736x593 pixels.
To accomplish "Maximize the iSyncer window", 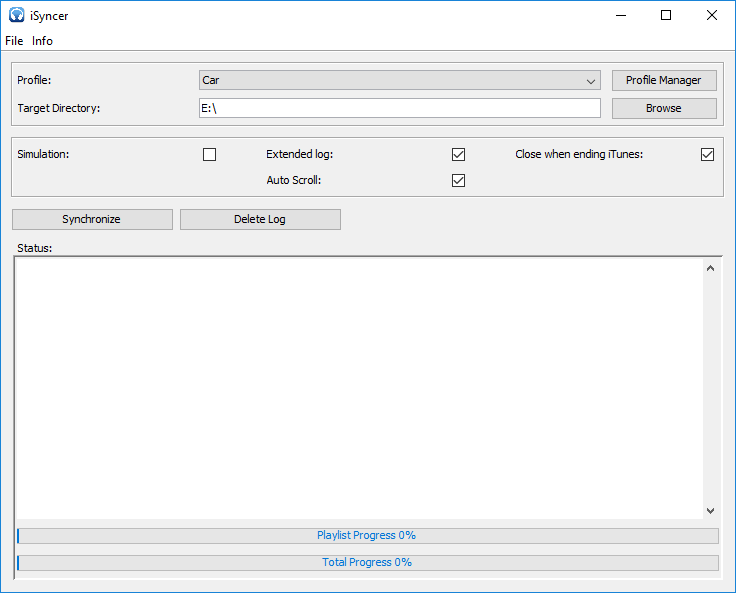I will 666,15.
